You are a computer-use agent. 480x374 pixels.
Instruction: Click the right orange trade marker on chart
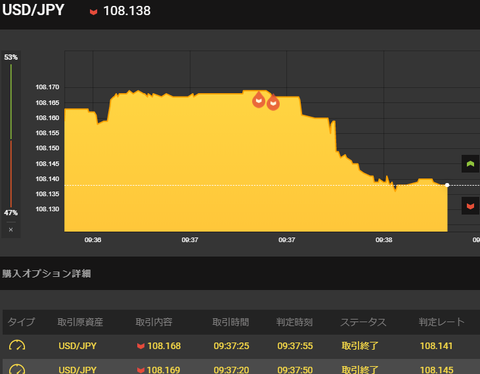coord(273,102)
